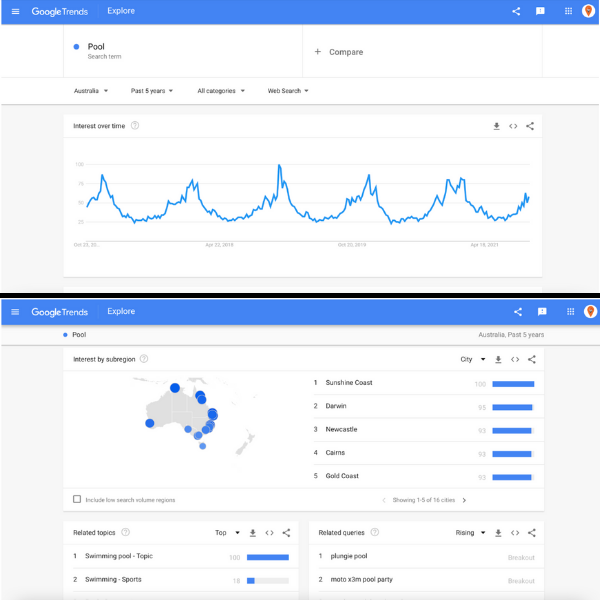This screenshot has width=600, height=600.
Task: Click Explore label in lower header
Action: (x=121, y=311)
